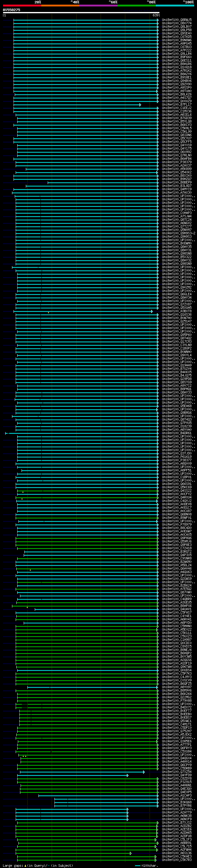Select the UniRef100_A9TUA0 label

tap(177, 91)
